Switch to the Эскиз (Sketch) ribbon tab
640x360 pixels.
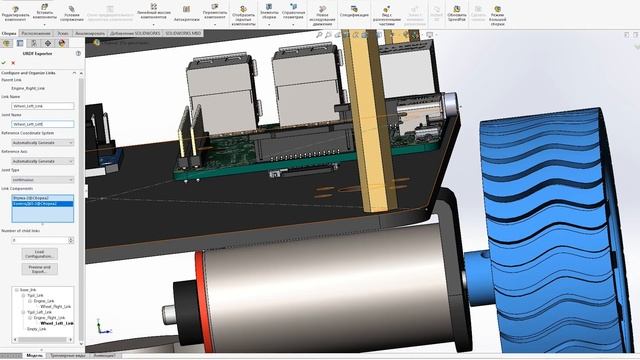(63, 33)
